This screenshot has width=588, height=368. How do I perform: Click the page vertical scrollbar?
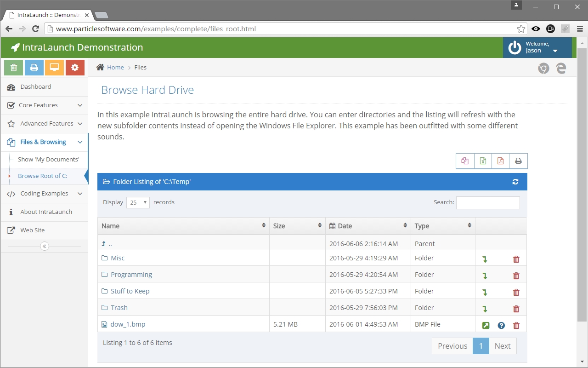coord(582,184)
